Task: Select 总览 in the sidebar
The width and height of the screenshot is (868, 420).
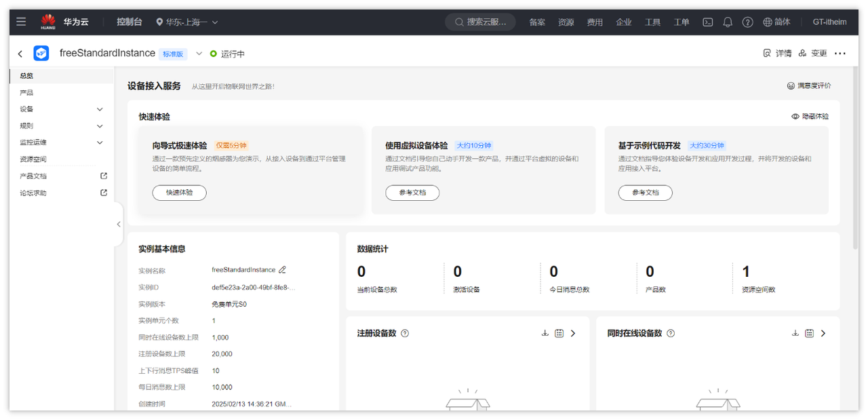Action: (x=62, y=76)
